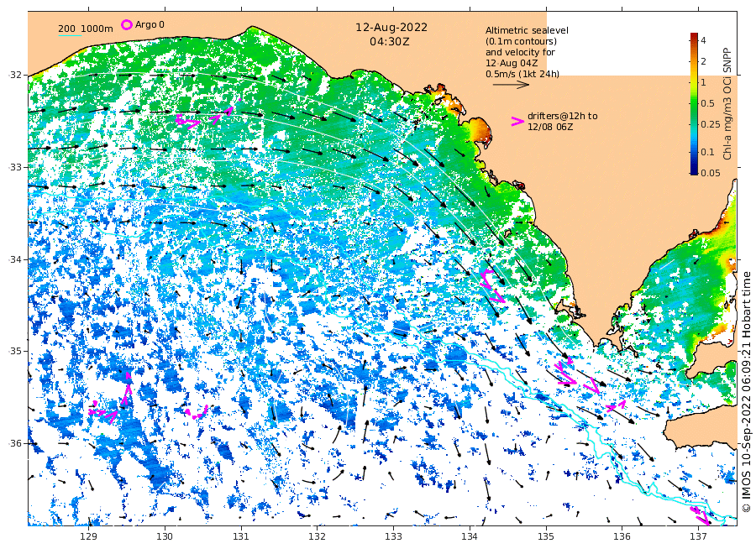Image resolution: width=756 pixels, height=554 pixels.
Task: Click the latitude axis label -35
Action: 15,351
